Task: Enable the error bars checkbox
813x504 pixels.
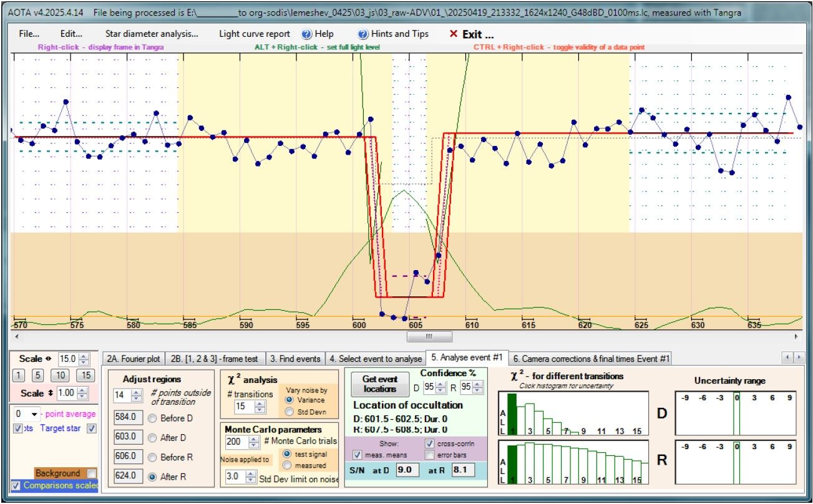Action: (430, 455)
